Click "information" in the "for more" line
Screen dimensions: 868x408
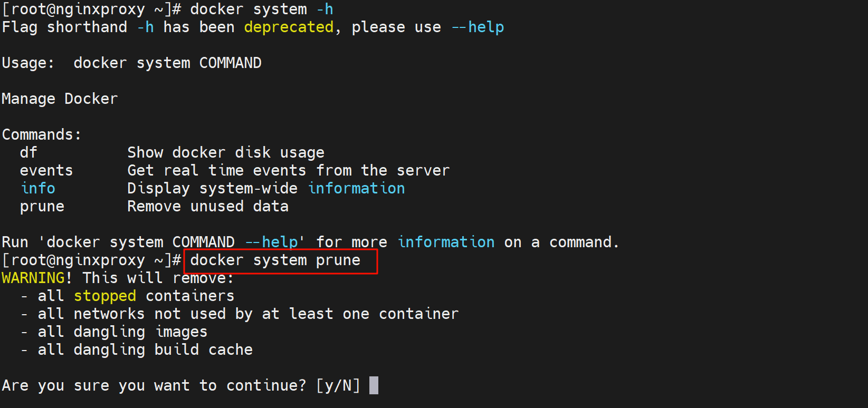click(446, 242)
